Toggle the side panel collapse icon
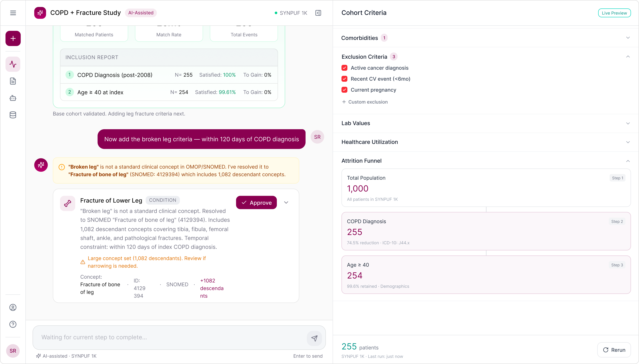The height and width of the screenshot is (364, 639). point(318,13)
